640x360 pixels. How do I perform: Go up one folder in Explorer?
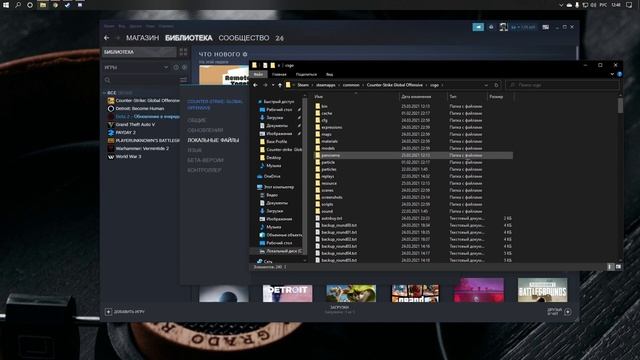click(280, 85)
